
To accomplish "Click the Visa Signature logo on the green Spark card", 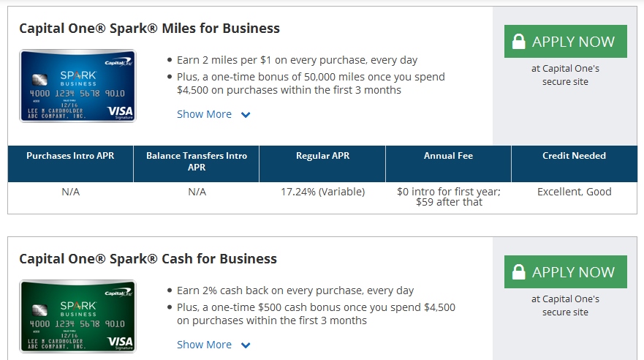I will tap(119, 342).
